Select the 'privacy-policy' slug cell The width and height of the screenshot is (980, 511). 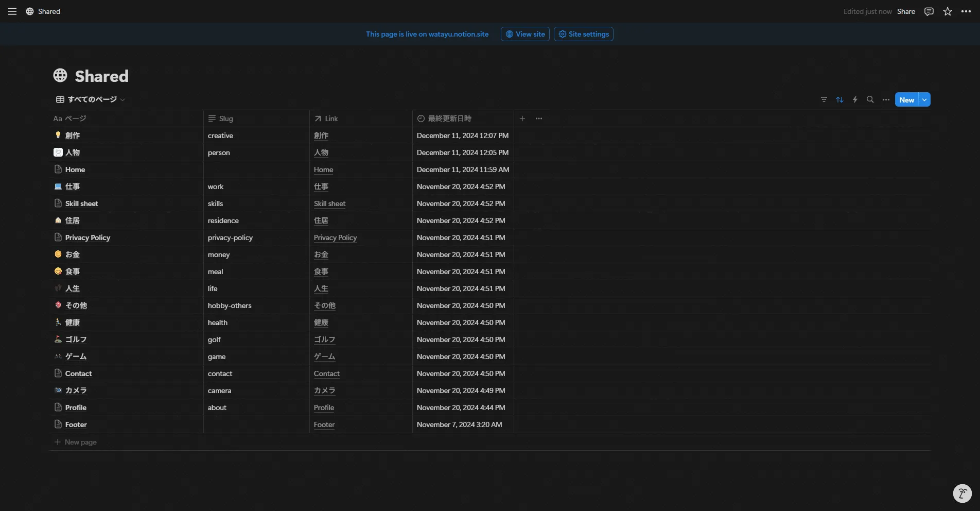coord(256,237)
